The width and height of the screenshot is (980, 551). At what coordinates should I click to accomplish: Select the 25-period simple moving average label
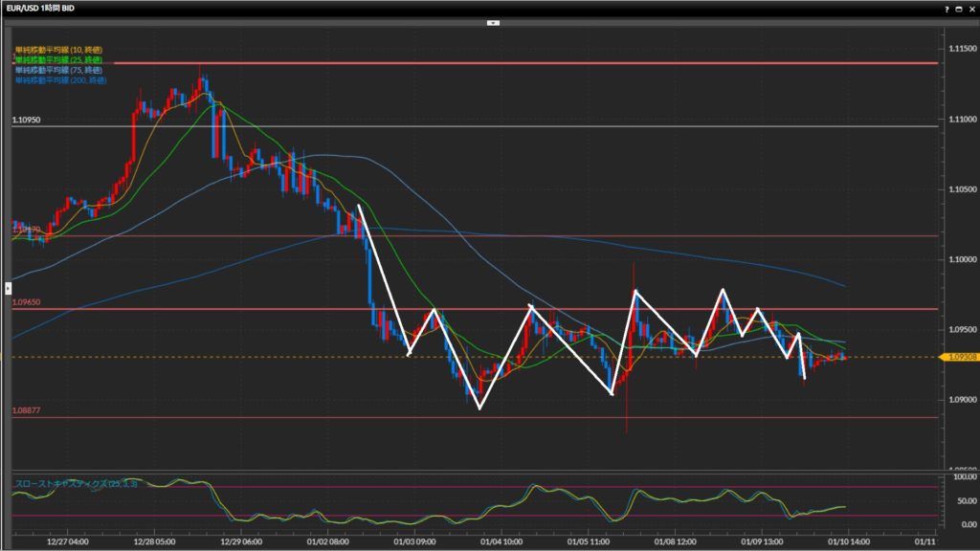(x=58, y=59)
